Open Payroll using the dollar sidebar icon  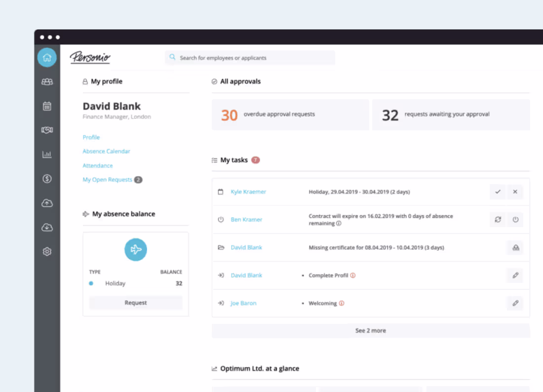47,179
